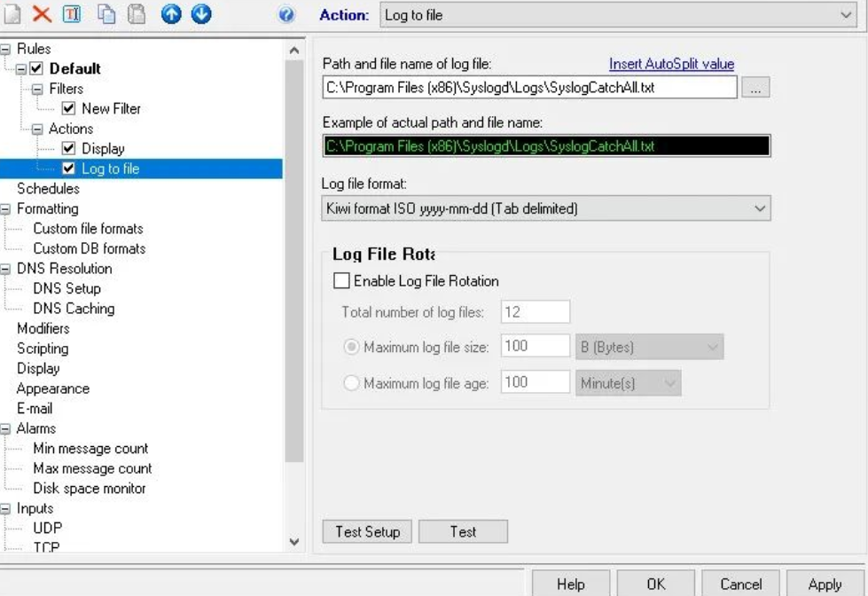This screenshot has width=868, height=596.
Task: Click the blue Move Down arrow icon
Action: click(201, 14)
